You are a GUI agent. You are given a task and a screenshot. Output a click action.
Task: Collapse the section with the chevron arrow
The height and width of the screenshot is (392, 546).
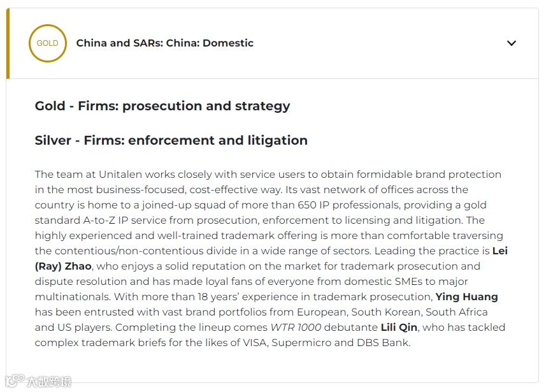coord(511,43)
